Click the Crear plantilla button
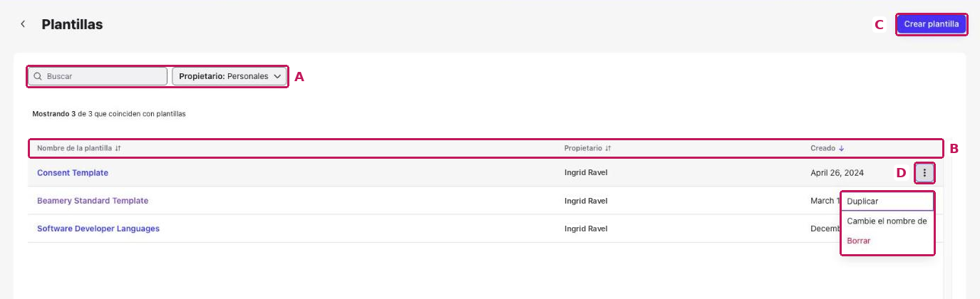The width and height of the screenshot is (980, 299). coord(931,24)
